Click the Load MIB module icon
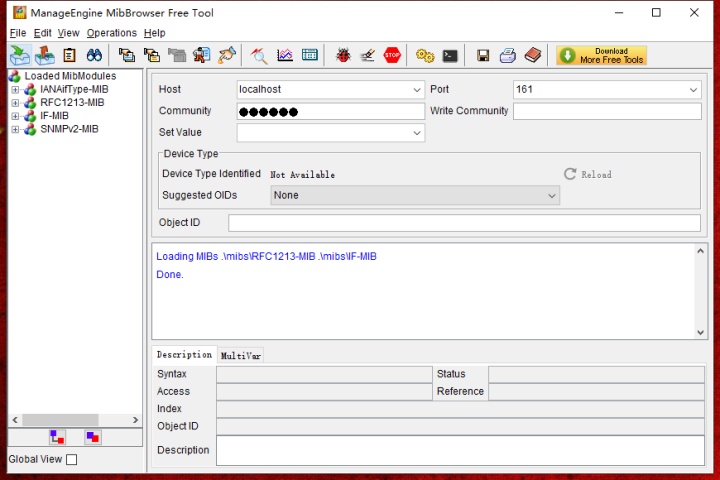Viewport: 720px width, 480px height. click(x=20, y=56)
